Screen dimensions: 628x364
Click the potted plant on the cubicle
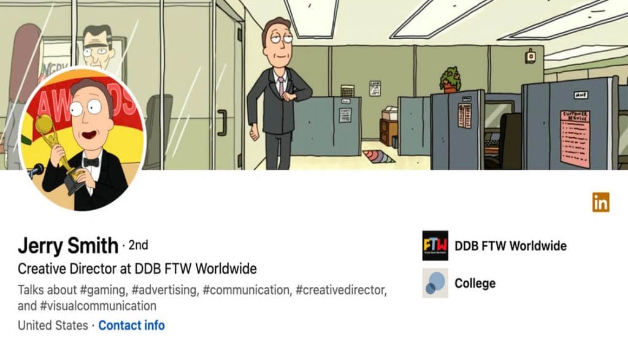451,80
